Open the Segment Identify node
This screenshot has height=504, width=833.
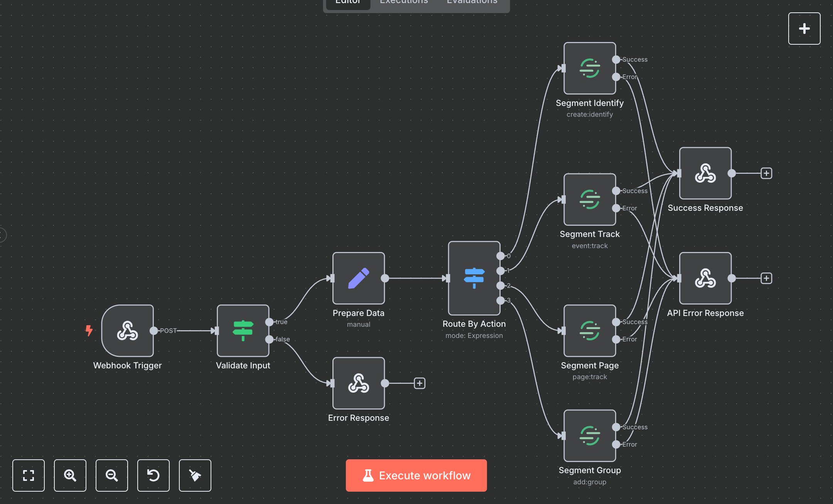589,68
